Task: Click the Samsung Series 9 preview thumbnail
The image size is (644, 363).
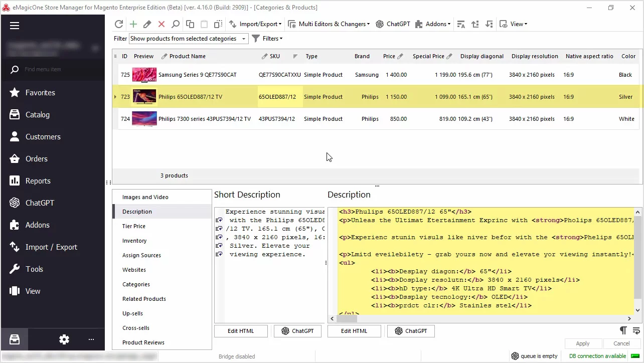Action: point(144,75)
